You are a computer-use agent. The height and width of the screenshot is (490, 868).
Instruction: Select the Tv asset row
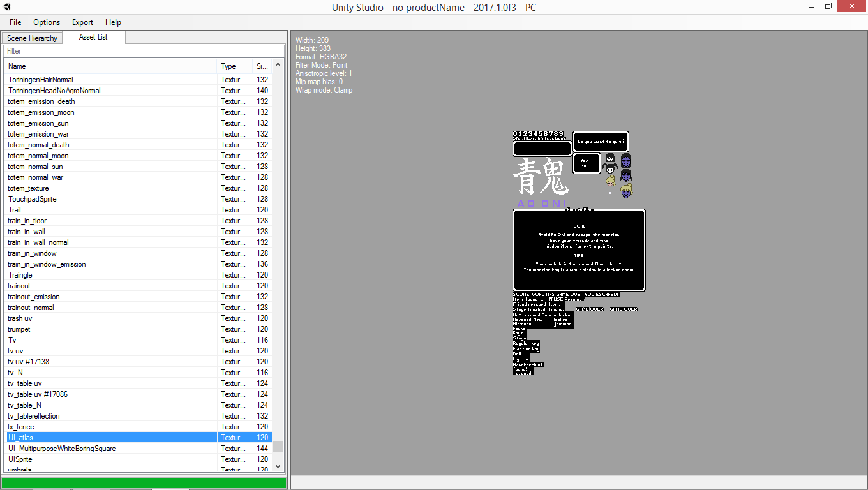pos(138,340)
